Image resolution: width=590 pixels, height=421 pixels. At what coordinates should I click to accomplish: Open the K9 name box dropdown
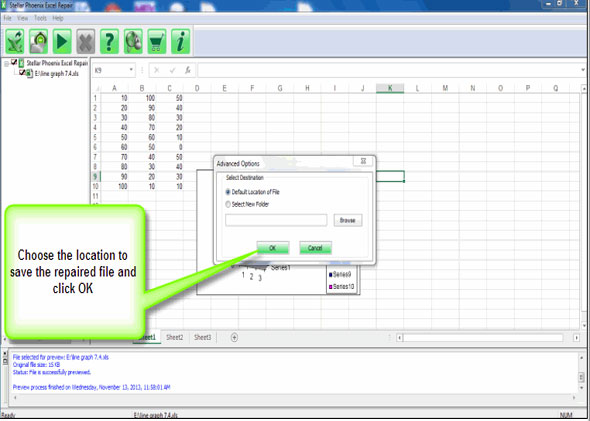point(131,70)
